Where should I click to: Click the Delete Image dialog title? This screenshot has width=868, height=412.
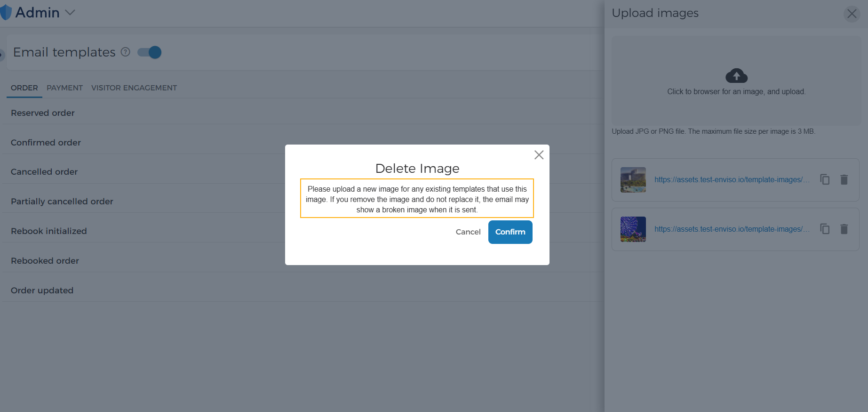pos(417,169)
